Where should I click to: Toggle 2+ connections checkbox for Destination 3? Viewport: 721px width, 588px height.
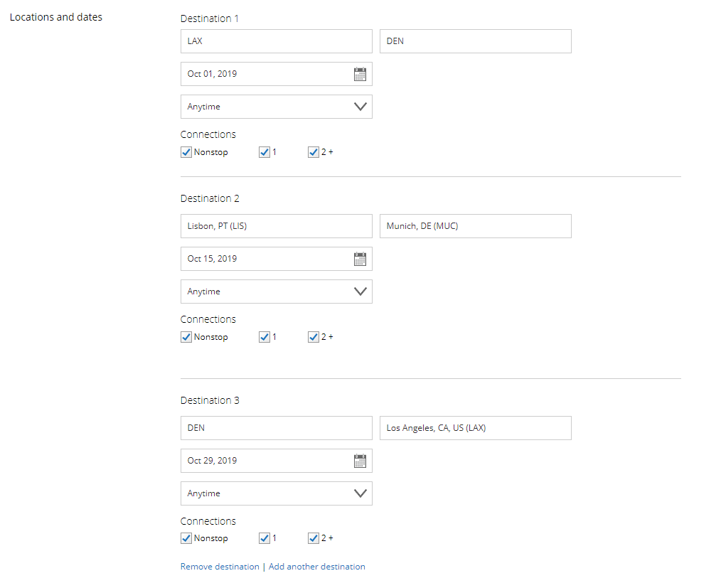pyautogui.click(x=314, y=538)
